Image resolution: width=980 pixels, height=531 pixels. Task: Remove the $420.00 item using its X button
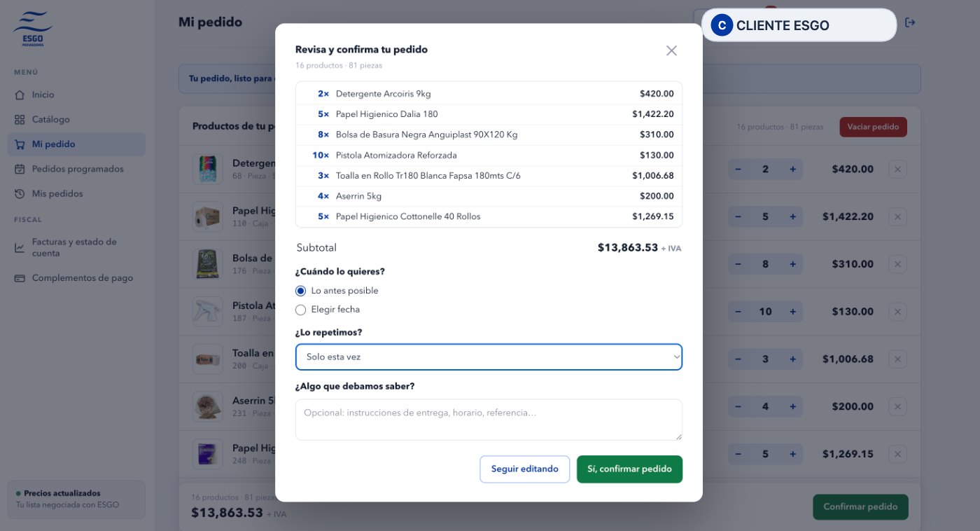[x=897, y=169]
